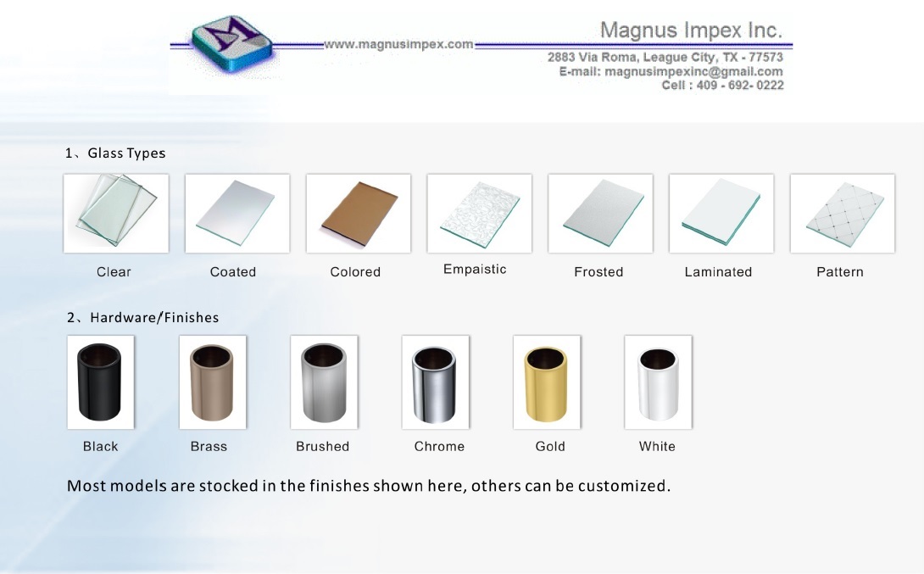Click the 'White' finish label
Viewport: 924px width, 574px height.
[657, 446]
